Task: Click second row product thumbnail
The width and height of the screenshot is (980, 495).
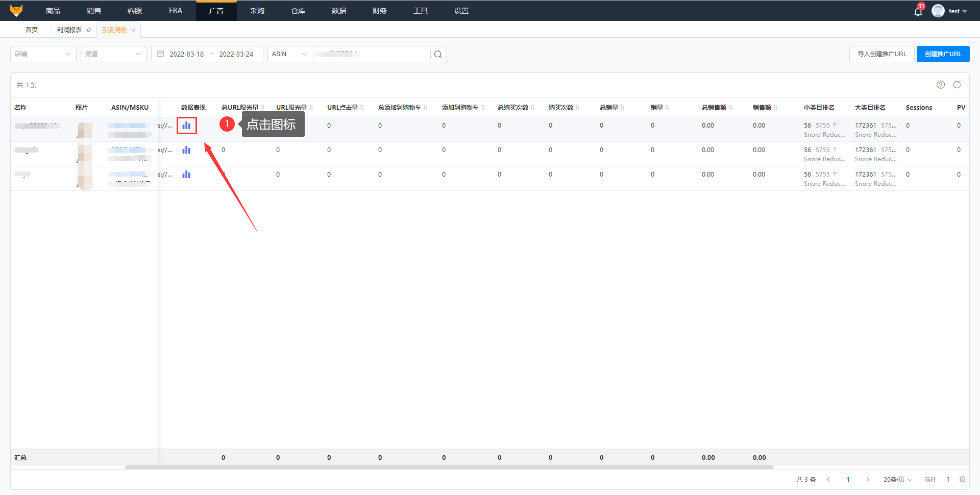Action: pyautogui.click(x=84, y=154)
